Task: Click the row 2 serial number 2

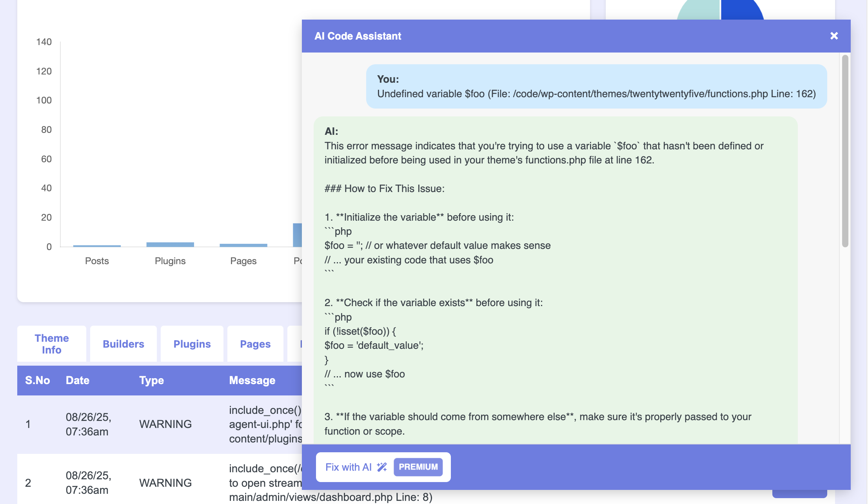Action: point(28,483)
